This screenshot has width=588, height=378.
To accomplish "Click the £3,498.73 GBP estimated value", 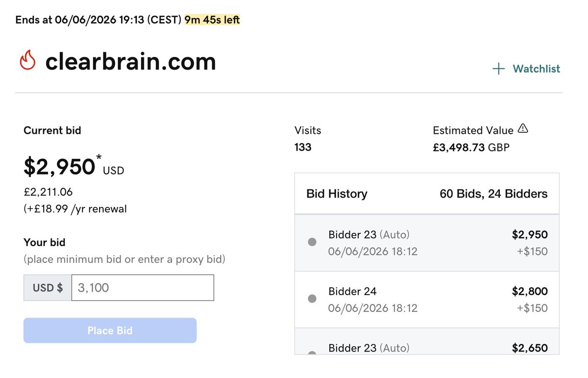I will pos(471,147).
